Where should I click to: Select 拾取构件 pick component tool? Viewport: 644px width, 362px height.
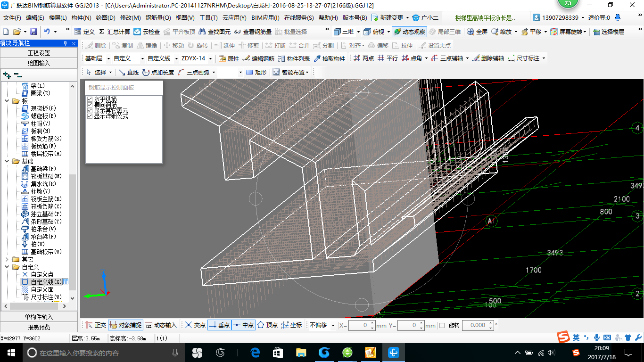click(330, 58)
